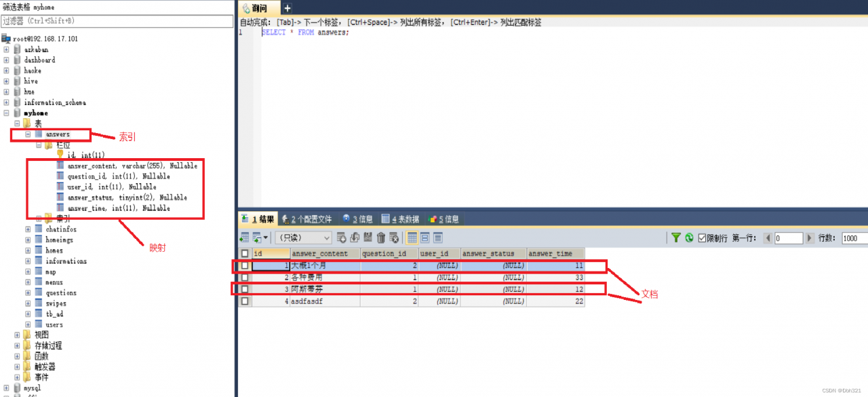Click the azkaban database icon
The width and height of the screenshot is (868, 397).
(x=17, y=50)
